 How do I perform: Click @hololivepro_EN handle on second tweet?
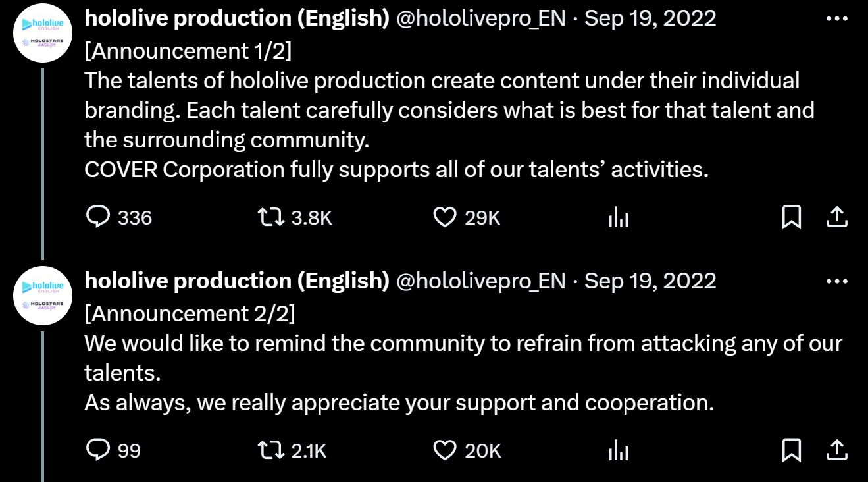(x=481, y=281)
